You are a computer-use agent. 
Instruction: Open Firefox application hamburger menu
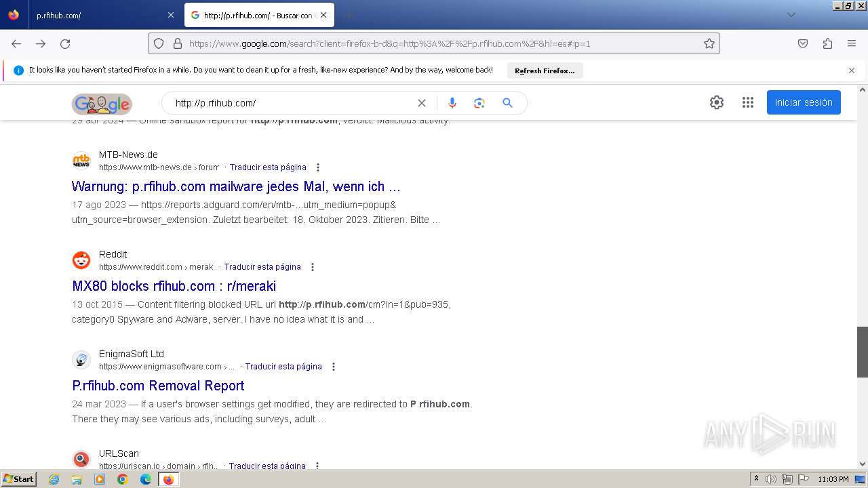coord(852,43)
